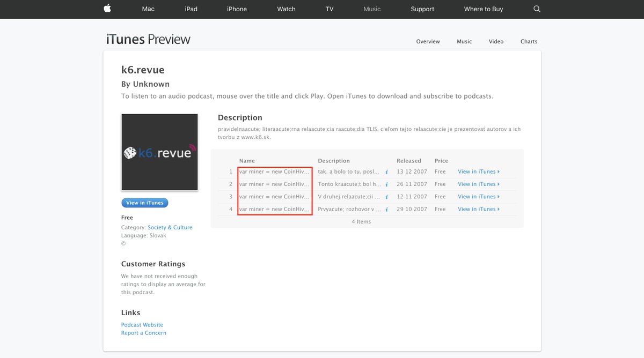Screen dimensions: 644x358
Task: Select description 'Tonto kraacute;t bol h…'
Action: [349, 184]
